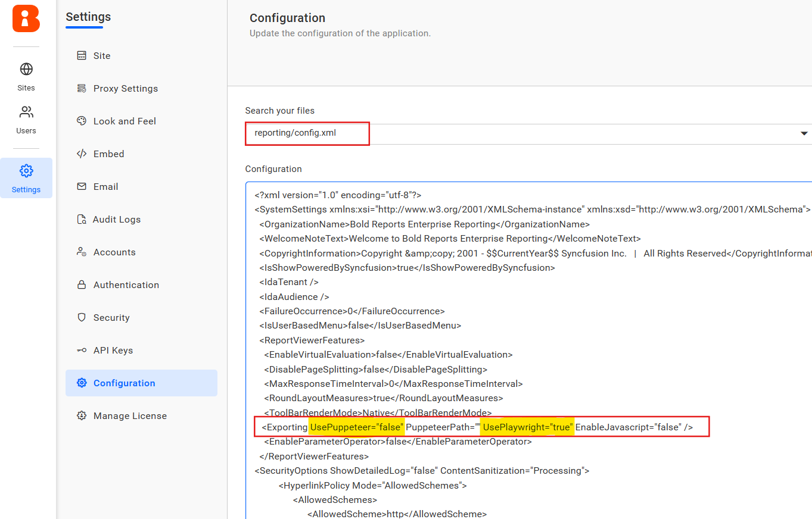Click the API Keys key icon
The height and width of the screenshot is (519, 812).
[82, 350]
